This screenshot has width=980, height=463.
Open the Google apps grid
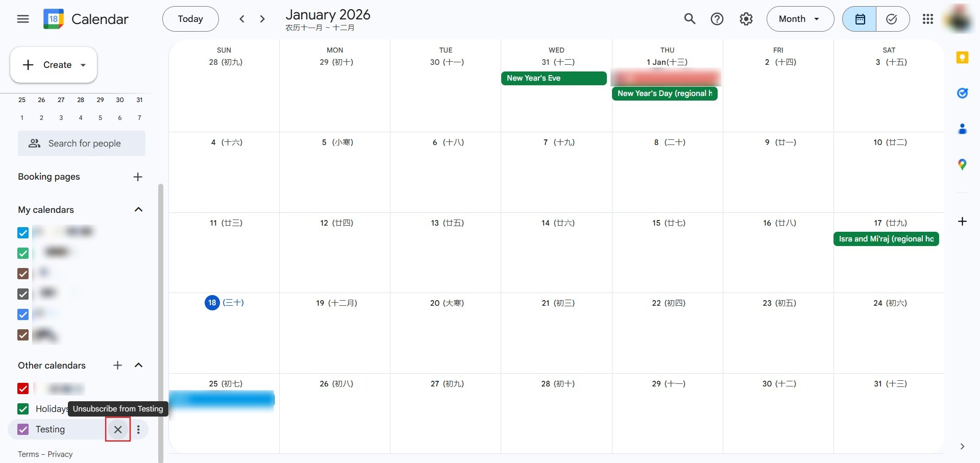[x=928, y=19]
